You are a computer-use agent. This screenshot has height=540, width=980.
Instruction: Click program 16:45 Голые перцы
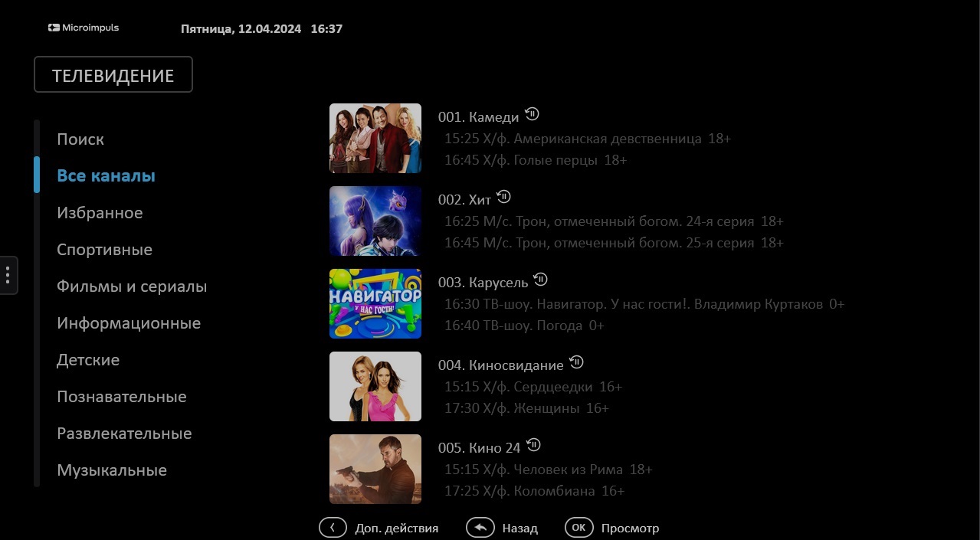(536, 160)
